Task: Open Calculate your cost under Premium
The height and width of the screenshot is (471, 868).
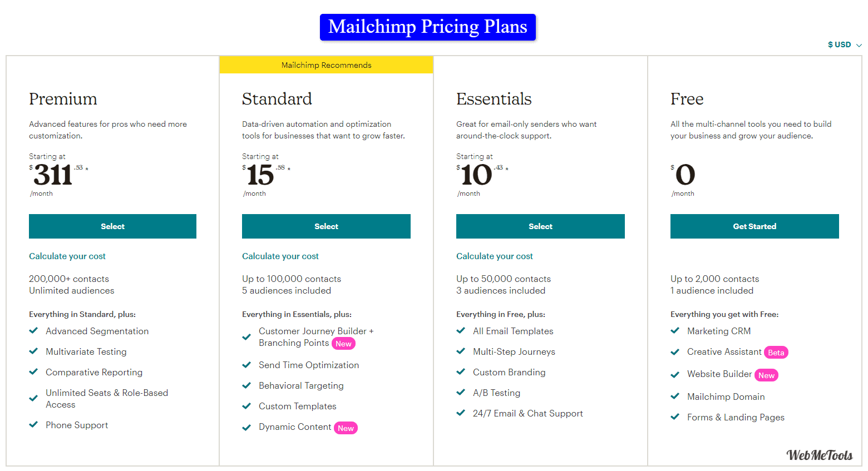Action: [x=67, y=256]
